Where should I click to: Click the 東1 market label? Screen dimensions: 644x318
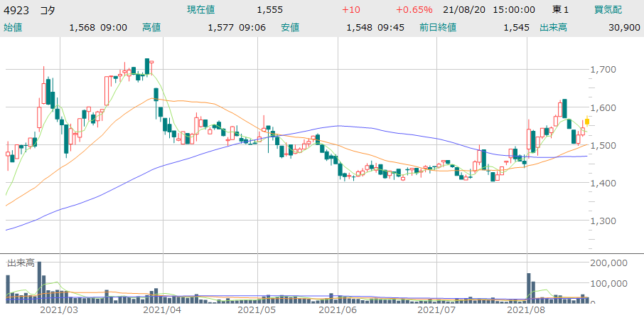click(x=562, y=11)
